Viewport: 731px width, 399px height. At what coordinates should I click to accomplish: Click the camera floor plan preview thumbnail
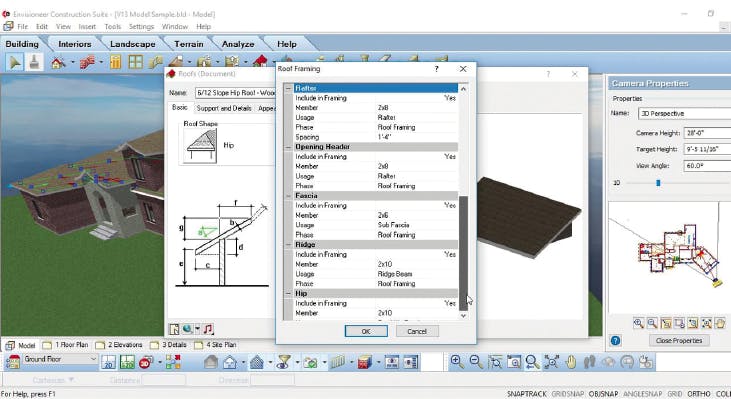669,256
